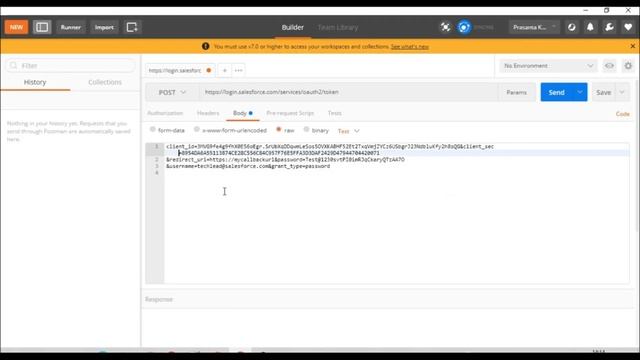Dismiss the orange warning banner
Image resolution: width=640 pixels, height=360 pixels.
tap(633, 46)
